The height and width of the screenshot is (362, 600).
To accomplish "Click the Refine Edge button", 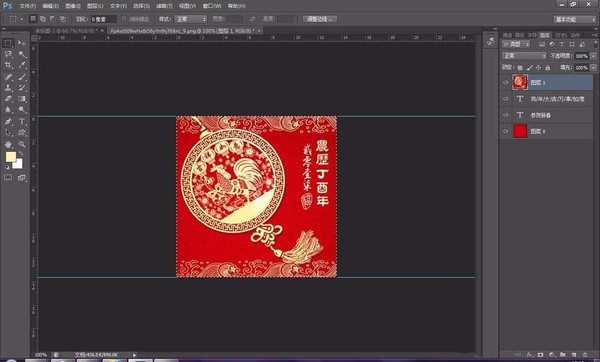I will 320,19.
